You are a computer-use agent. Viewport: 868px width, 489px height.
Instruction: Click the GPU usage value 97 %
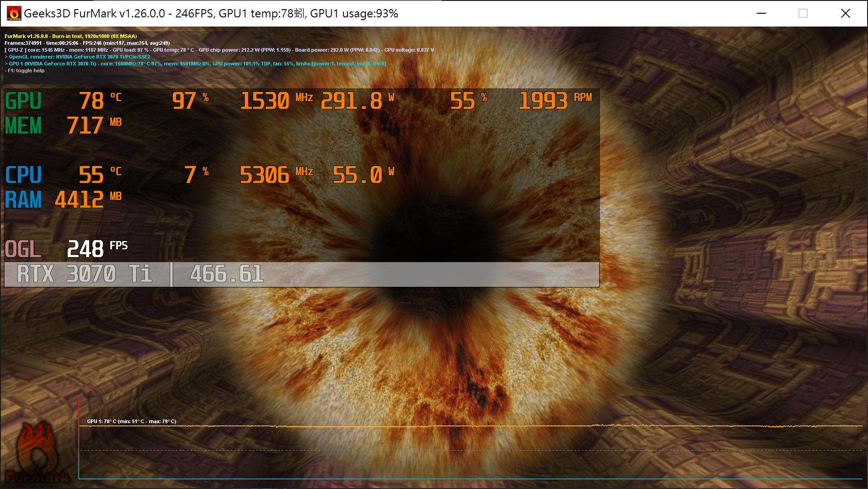(x=190, y=101)
